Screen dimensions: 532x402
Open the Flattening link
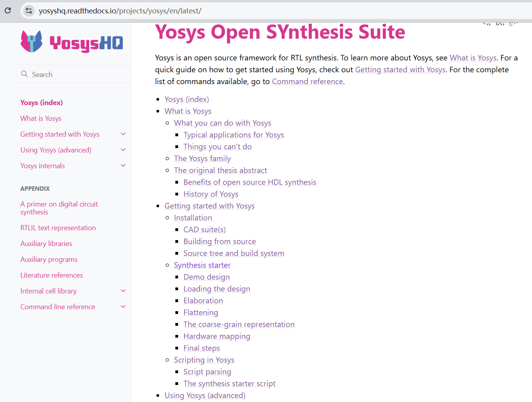point(201,312)
